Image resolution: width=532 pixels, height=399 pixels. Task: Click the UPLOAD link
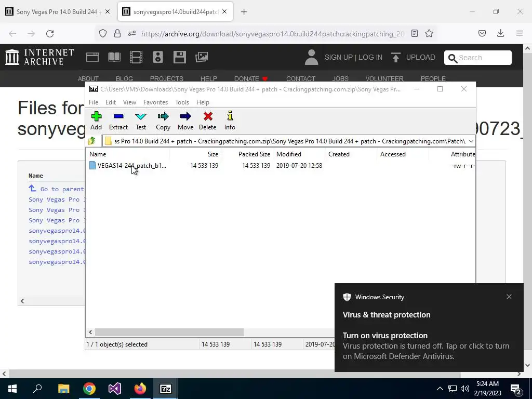coord(413,57)
